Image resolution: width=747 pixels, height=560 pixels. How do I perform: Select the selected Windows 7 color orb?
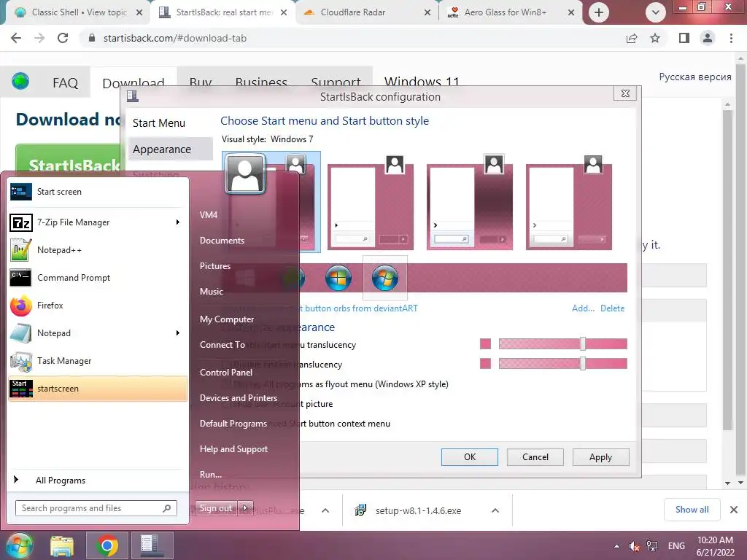[x=385, y=278]
